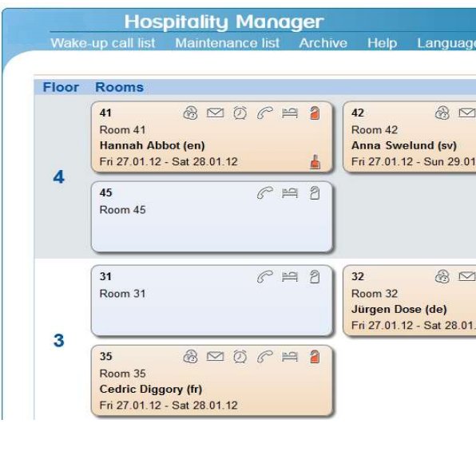Click the bed icon in Room 31
The height and width of the screenshot is (467, 476).
click(290, 277)
